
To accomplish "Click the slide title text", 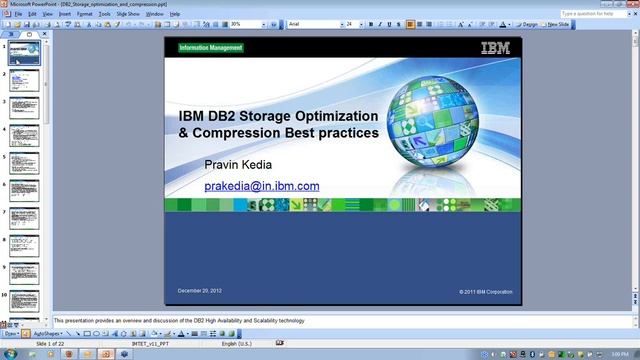I will 278,124.
